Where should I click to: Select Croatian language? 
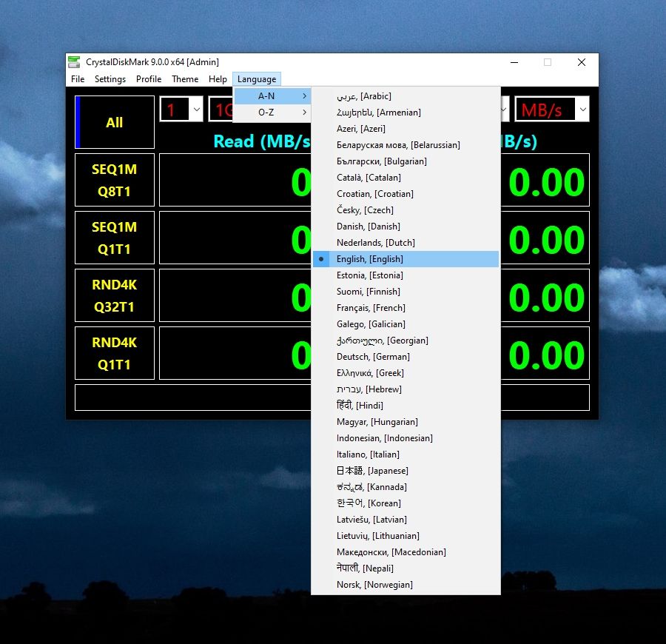(x=406, y=194)
